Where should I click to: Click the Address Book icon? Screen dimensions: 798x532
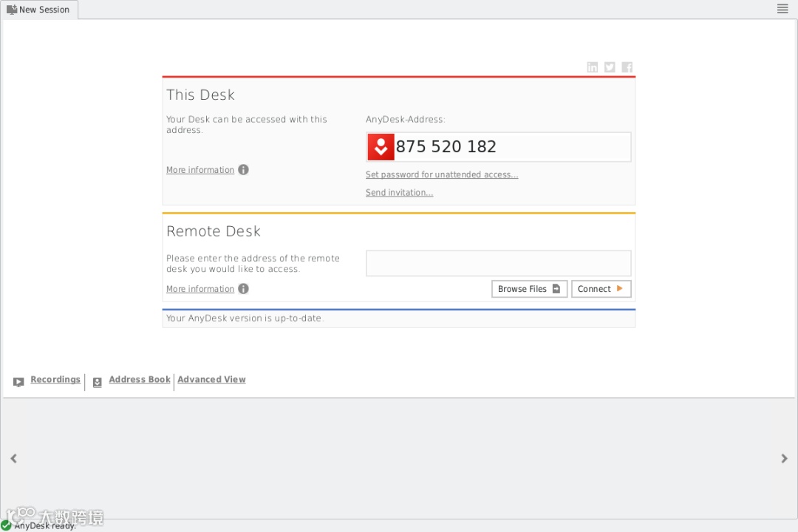point(98,382)
